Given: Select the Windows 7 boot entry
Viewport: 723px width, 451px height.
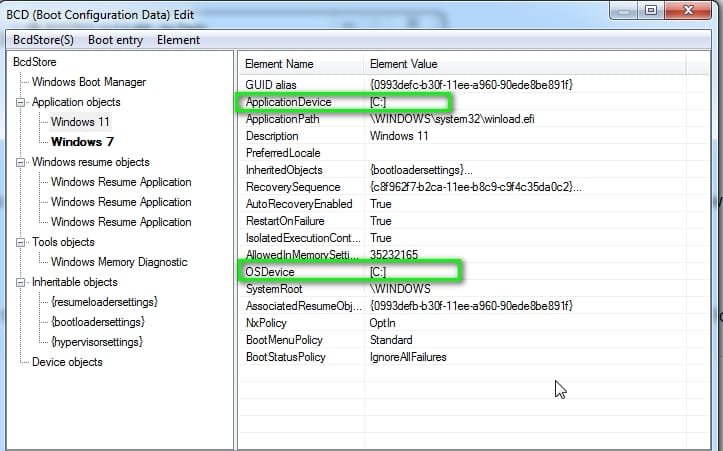Looking at the screenshot, I should [x=82, y=142].
